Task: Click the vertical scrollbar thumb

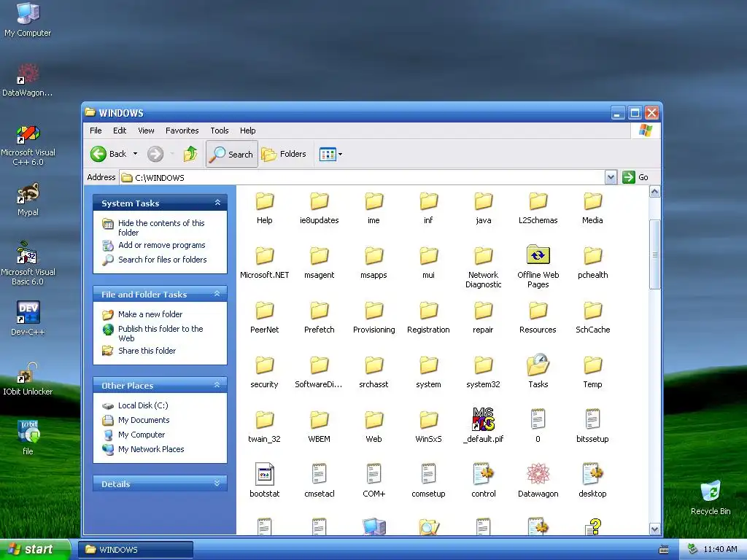Action: point(654,254)
